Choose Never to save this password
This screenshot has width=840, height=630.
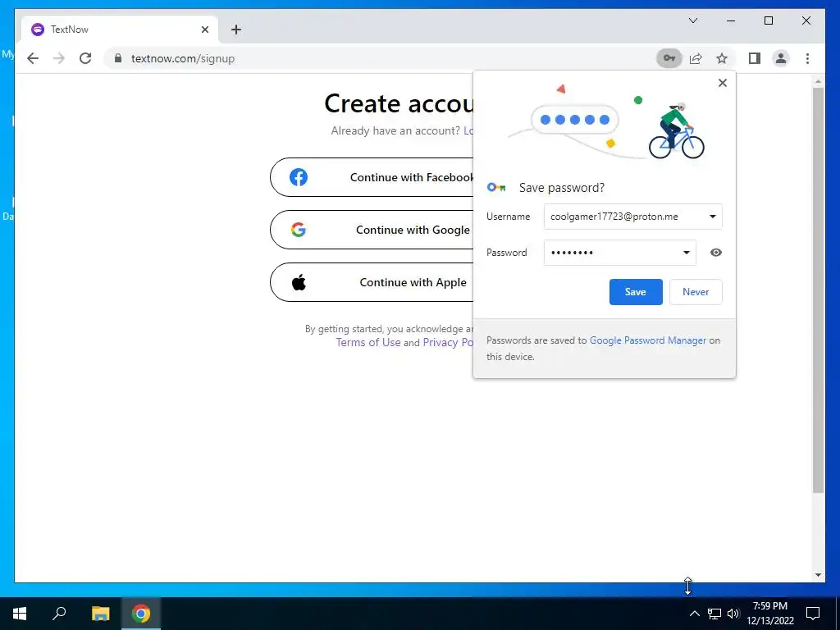click(x=696, y=292)
